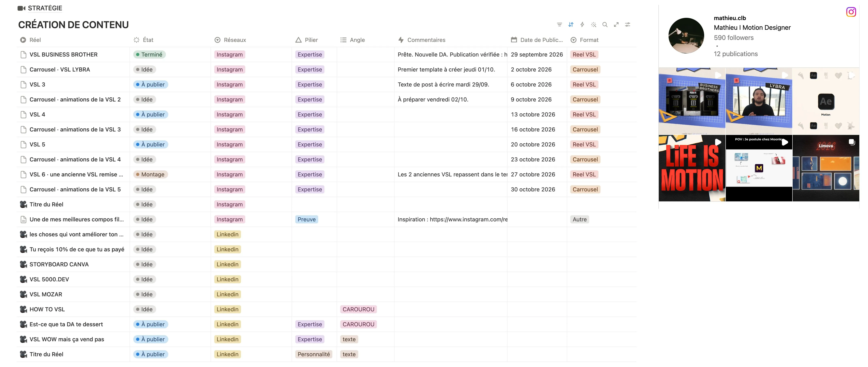This screenshot has width=868, height=367.
Task: Open the Format column header
Action: [x=585, y=40]
